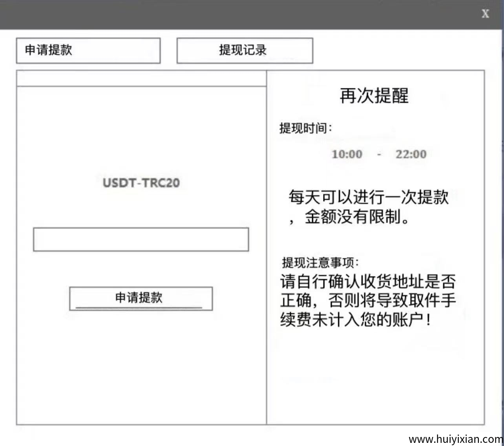Select the 22:00 end time
The image size is (504, 446).
411,154
